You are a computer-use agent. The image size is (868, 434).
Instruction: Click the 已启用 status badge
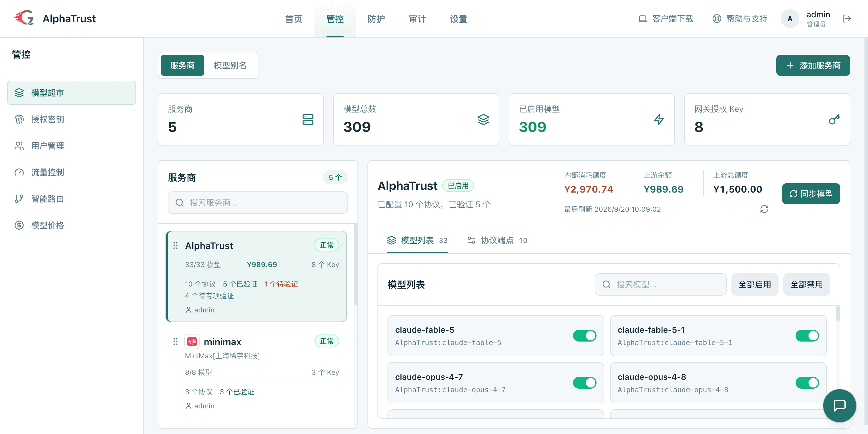click(458, 185)
